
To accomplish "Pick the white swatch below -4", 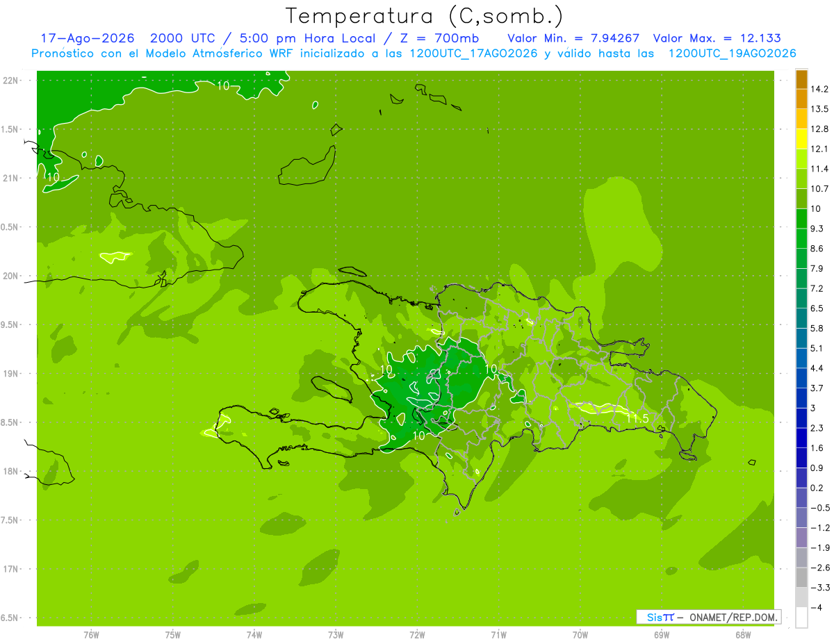I will coord(801,618).
